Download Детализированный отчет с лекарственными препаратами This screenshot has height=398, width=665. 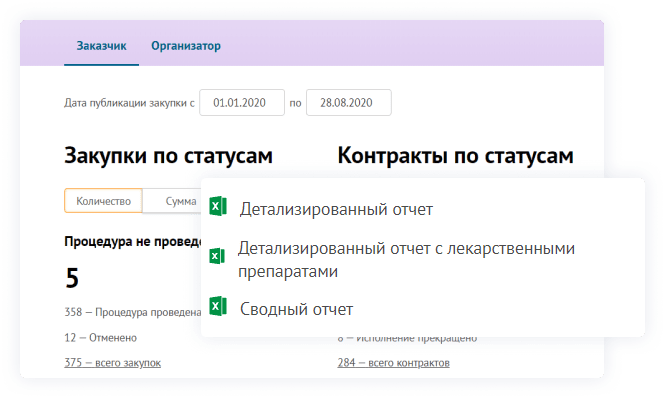[406, 259]
